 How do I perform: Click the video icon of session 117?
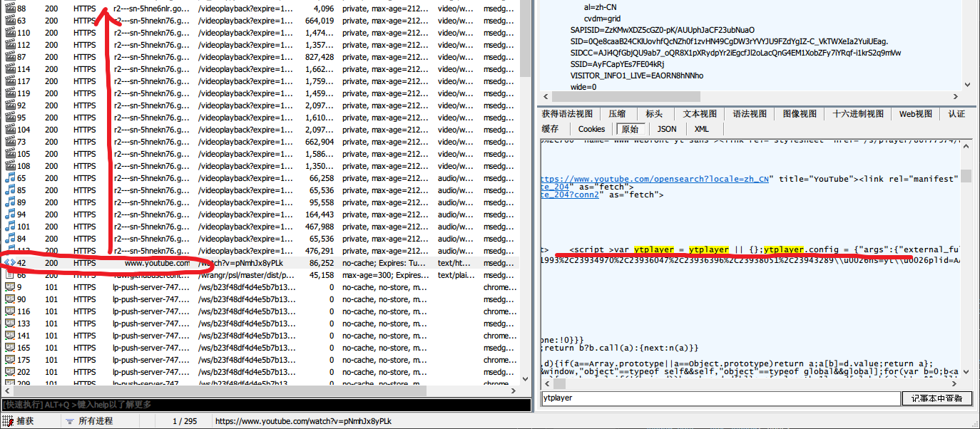[10, 81]
